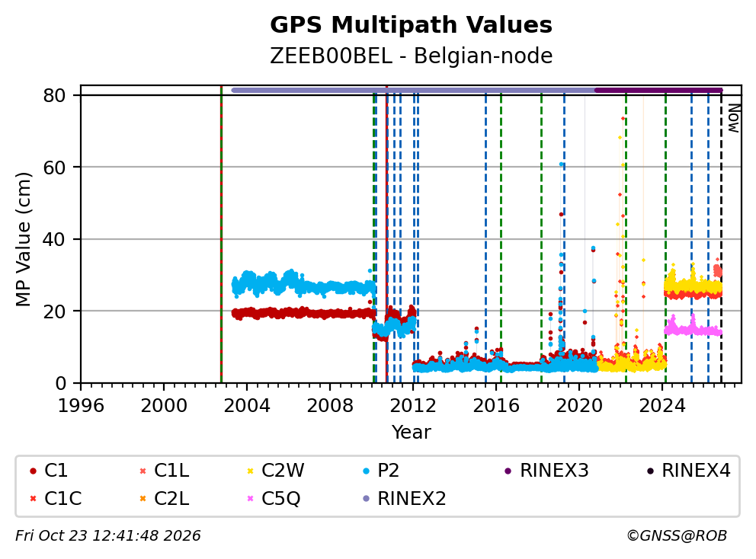Viewport: 756px width, 559px height.
Task: Select the RINEX4 legend label
Action: (696, 471)
